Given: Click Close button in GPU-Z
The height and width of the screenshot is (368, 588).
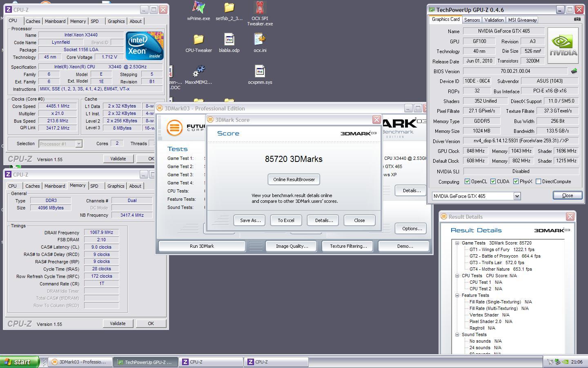Looking at the screenshot, I should tap(568, 195).
